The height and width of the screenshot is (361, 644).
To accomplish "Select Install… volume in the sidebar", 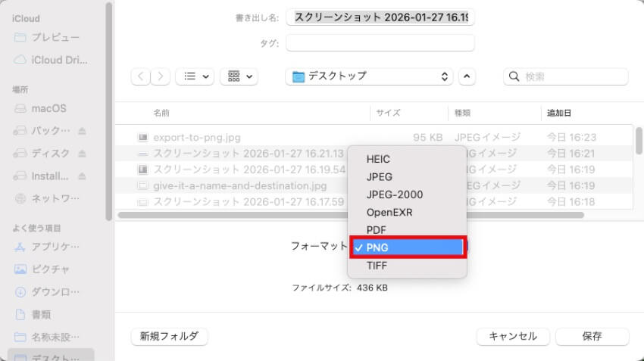I will pos(42,176).
